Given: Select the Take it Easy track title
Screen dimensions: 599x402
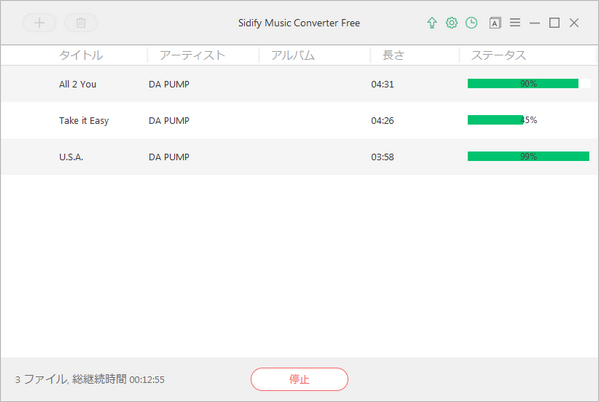Looking at the screenshot, I should [x=84, y=121].
